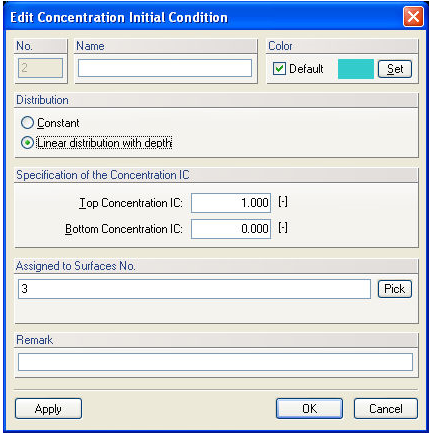Click the Set color button
The image size is (430, 438).
395,69
